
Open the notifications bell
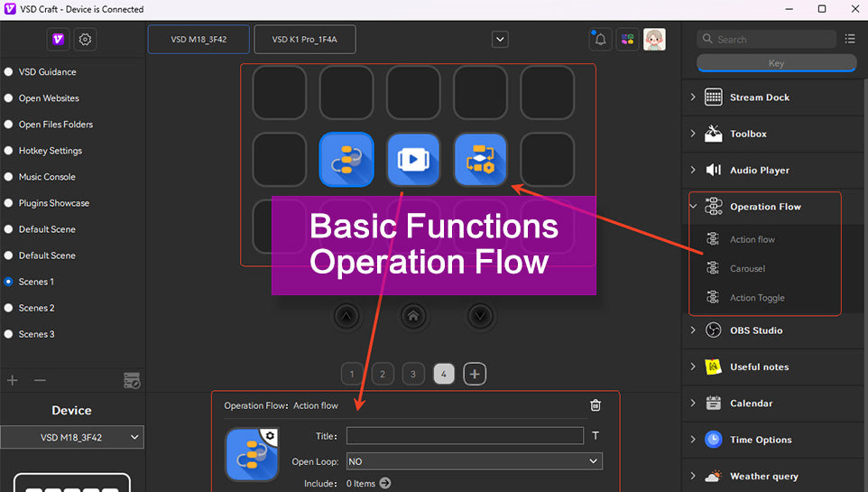click(600, 40)
